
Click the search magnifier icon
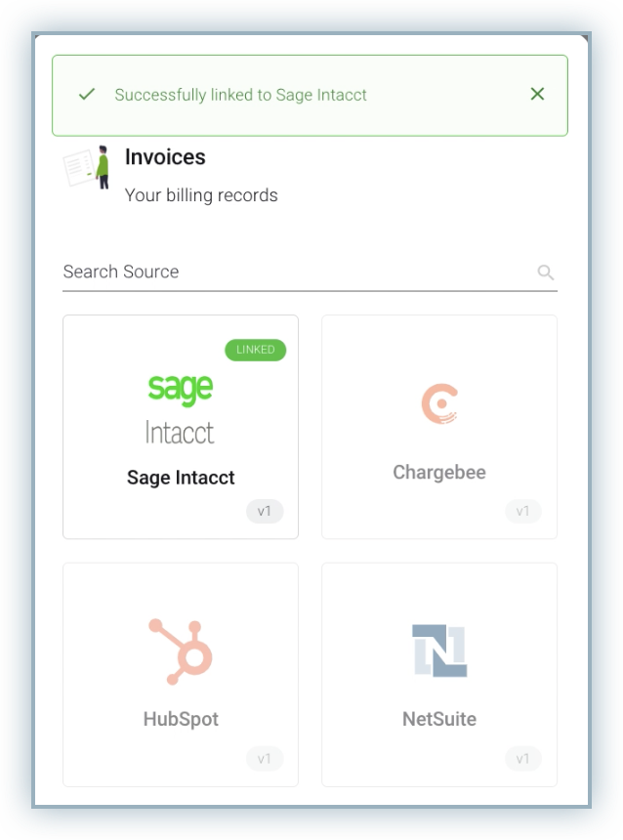[x=546, y=273]
